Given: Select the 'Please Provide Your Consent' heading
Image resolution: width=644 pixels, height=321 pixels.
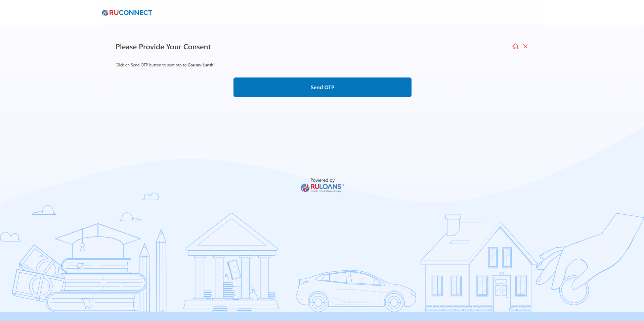Looking at the screenshot, I should (163, 47).
